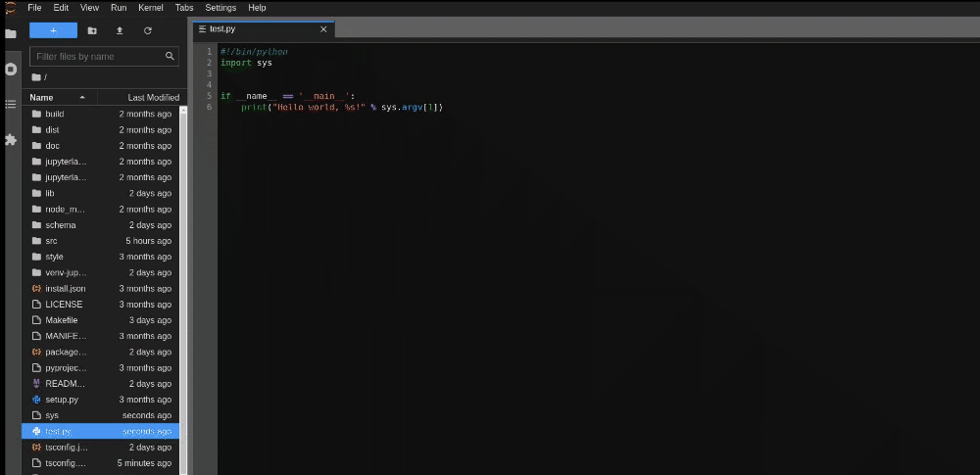Select the Makefile entry
Viewport: 980px width, 475px height.
(x=101, y=320)
